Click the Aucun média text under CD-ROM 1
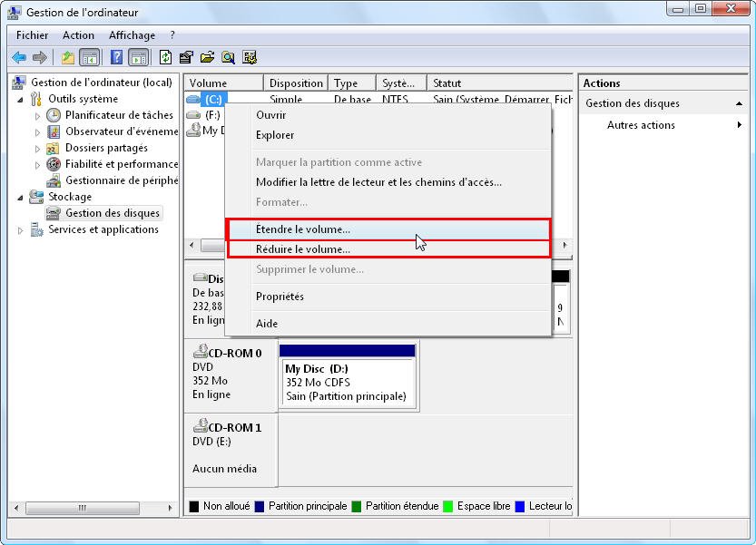Image resolution: width=756 pixels, height=545 pixels. click(x=224, y=469)
